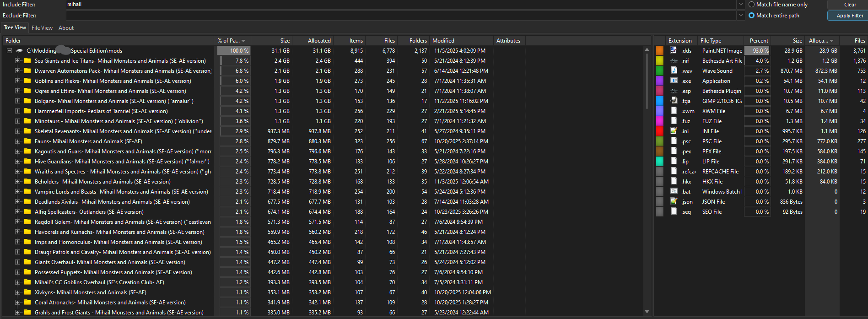Viewport: 868px width, 319px height.
Task: Click the drive icon of C:\Modding root
Action: pos(19,51)
